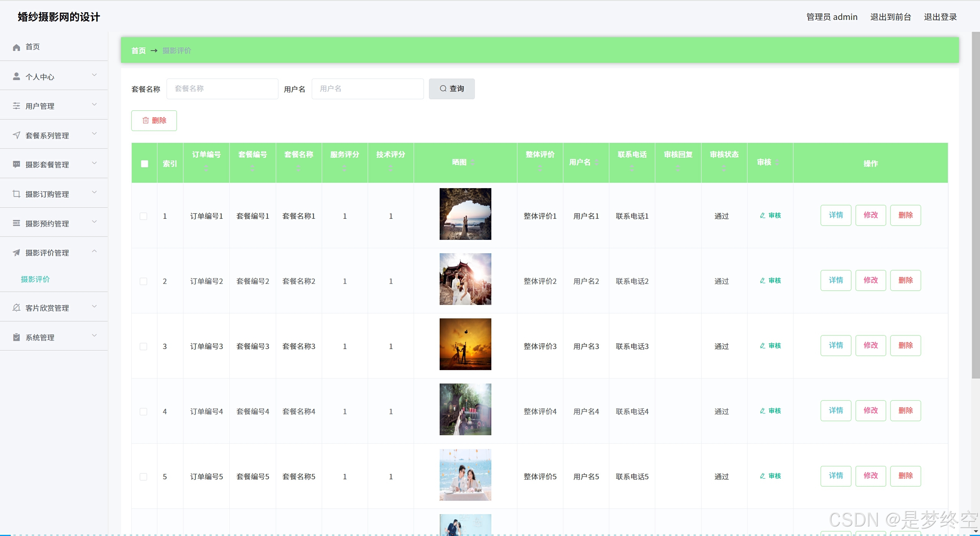This screenshot has height=536, width=980.
Task: Toggle the select-all checkbox in table header
Action: [x=144, y=164]
